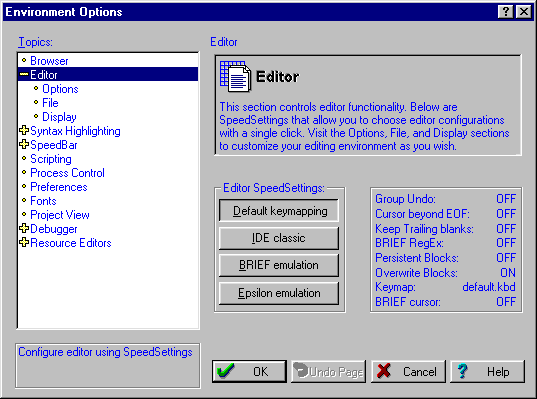
Task: Click the BRIEF RegEx setting text
Action: pos(410,243)
